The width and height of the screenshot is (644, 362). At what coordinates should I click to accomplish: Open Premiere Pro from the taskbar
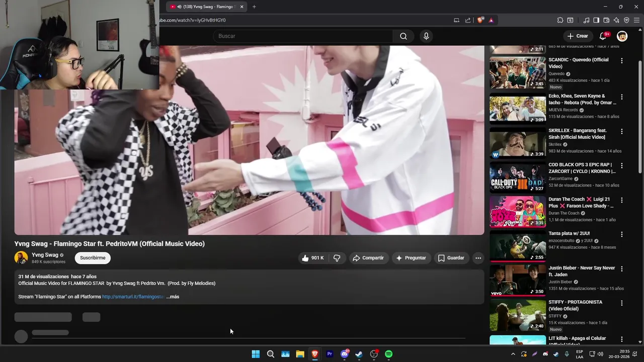coord(330,354)
